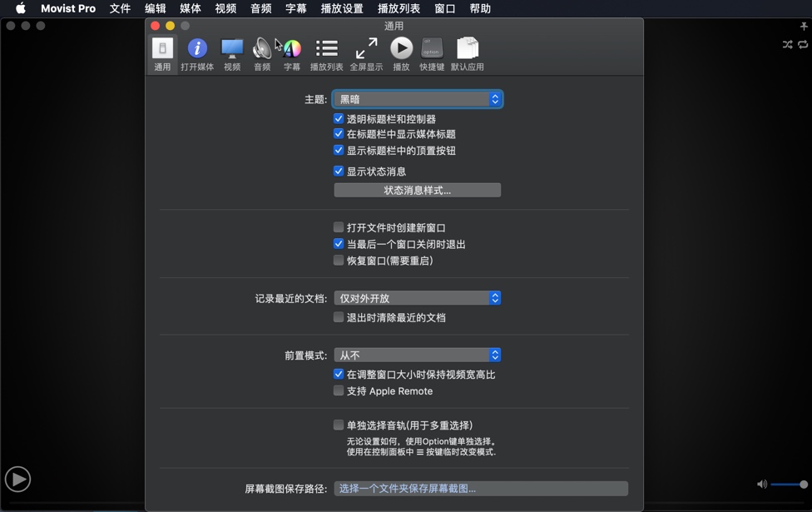Open the Apple menu
This screenshot has height=512, width=812.
[x=20, y=8]
